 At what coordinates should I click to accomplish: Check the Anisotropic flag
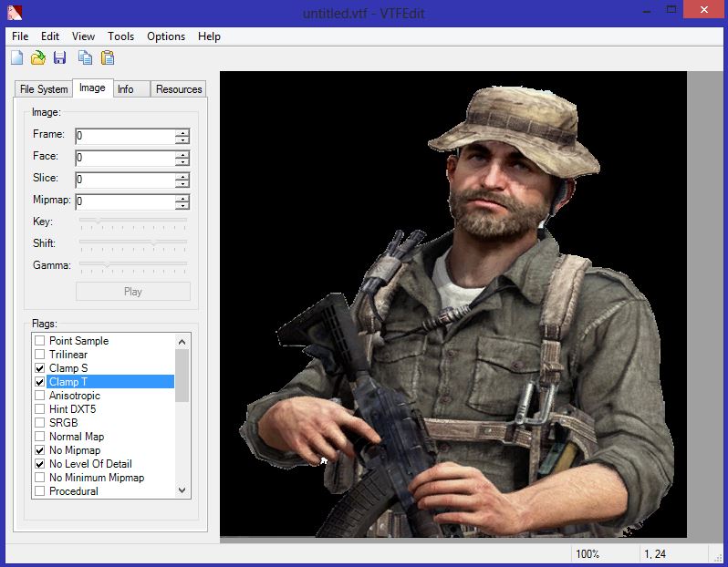pos(39,396)
